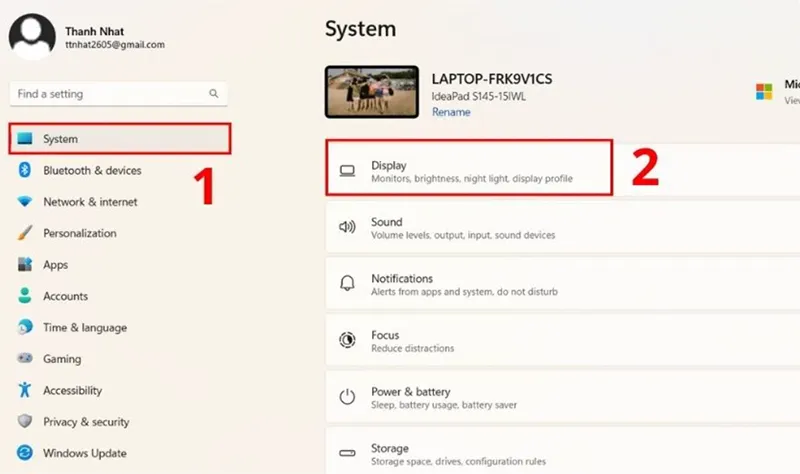Click the Network wifi icon in sidebar
This screenshot has height=474, width=800.
pos(24,202)
